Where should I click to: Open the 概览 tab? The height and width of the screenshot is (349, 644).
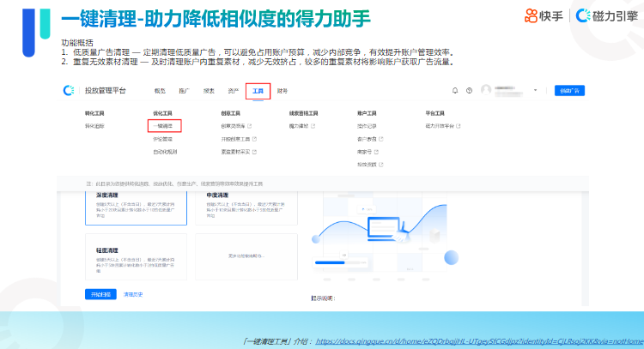[160, 91]
